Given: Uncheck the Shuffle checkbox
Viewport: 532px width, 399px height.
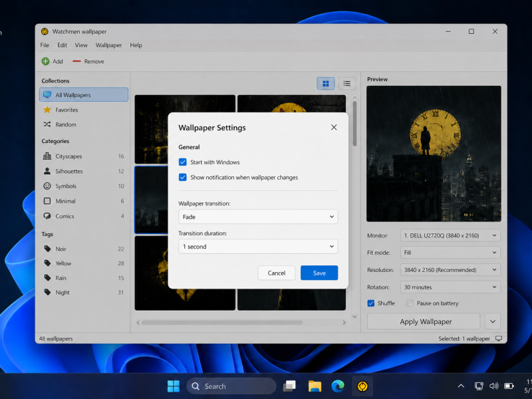Looking at the screenshot, I should [x=371, y=303].
